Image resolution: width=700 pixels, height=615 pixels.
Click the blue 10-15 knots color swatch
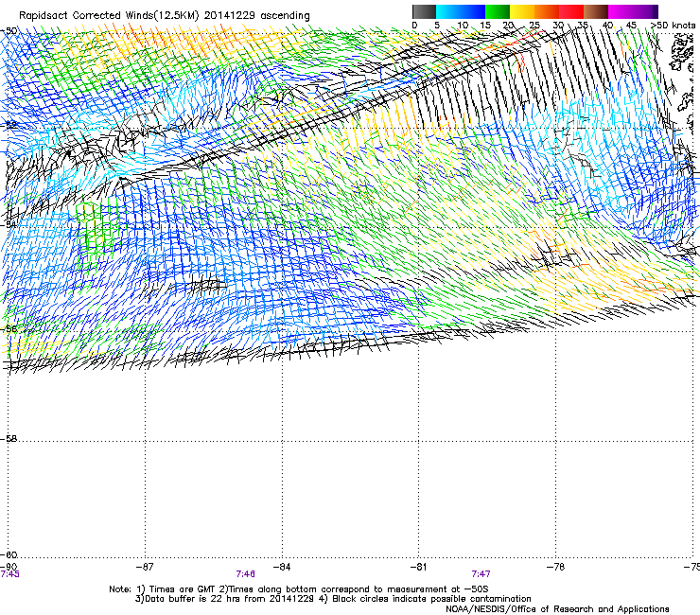(x=473, y=11)
